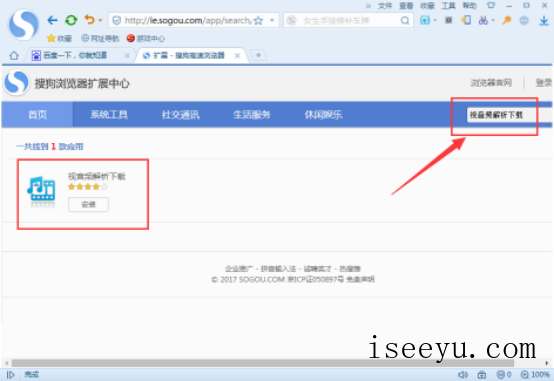Click the ad-block count icon showing 0
Image resolution: width=554 pixels, height=381 pixels.
click(x=504, y=374)
